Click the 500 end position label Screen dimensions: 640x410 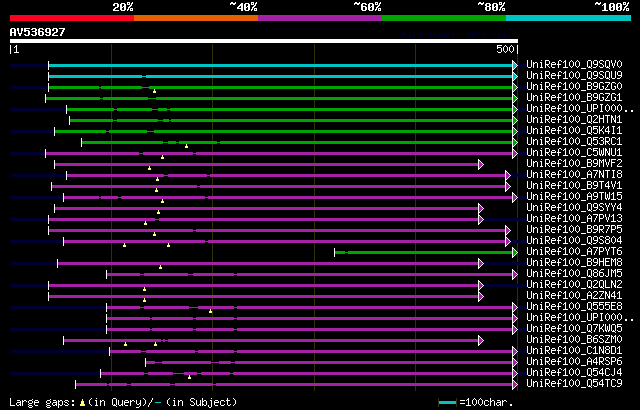click(x=505, y=49)
